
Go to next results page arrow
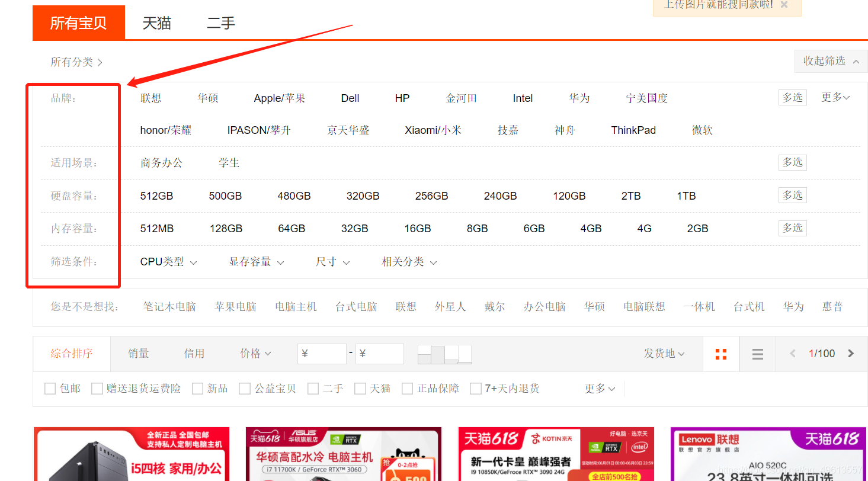(851, 354)
